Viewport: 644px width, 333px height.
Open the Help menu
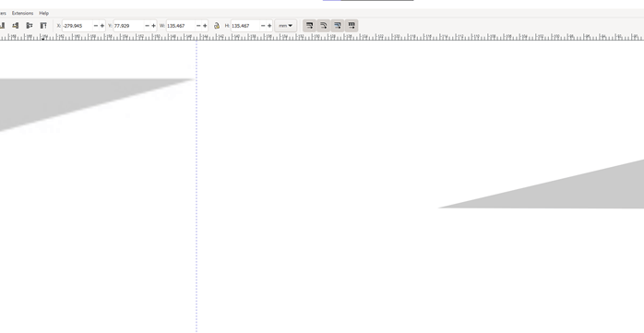click(44, 13)
